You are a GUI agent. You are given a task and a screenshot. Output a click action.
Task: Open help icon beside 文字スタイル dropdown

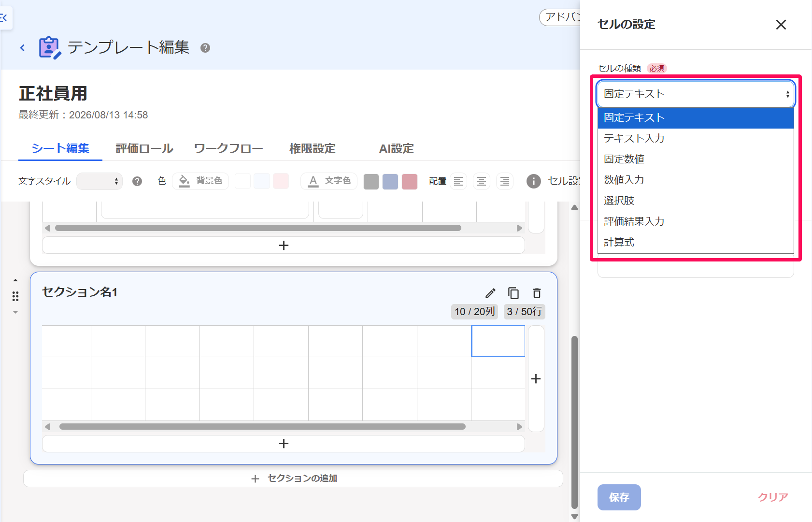coord(137,181)
